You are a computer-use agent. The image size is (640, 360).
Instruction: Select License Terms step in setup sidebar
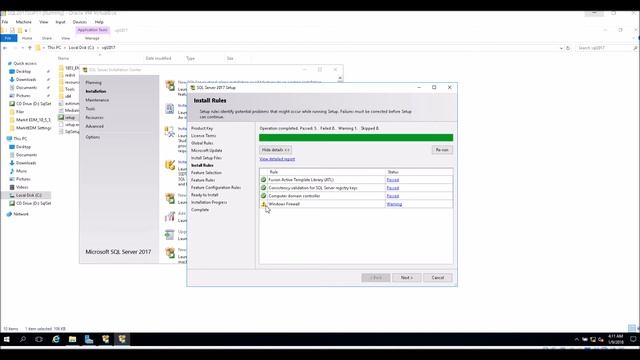pos(204,136)
